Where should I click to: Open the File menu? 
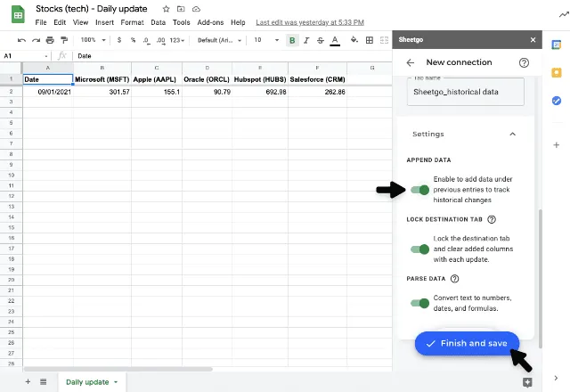coord(41,22)
